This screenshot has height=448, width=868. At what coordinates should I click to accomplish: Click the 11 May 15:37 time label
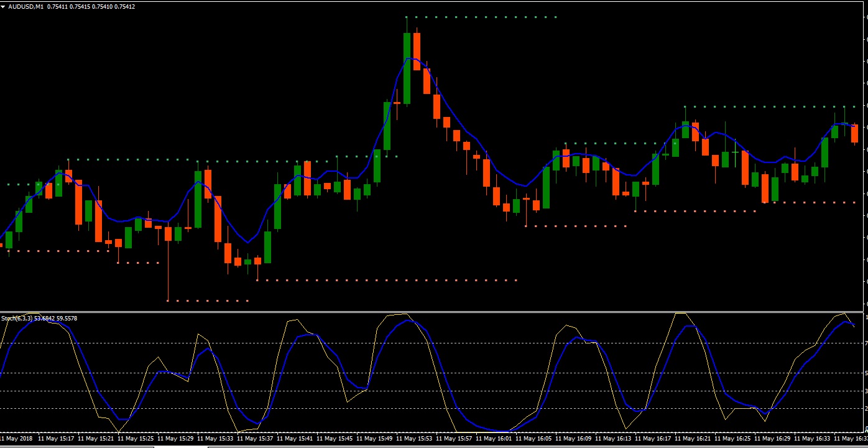[x=255, y=439]
